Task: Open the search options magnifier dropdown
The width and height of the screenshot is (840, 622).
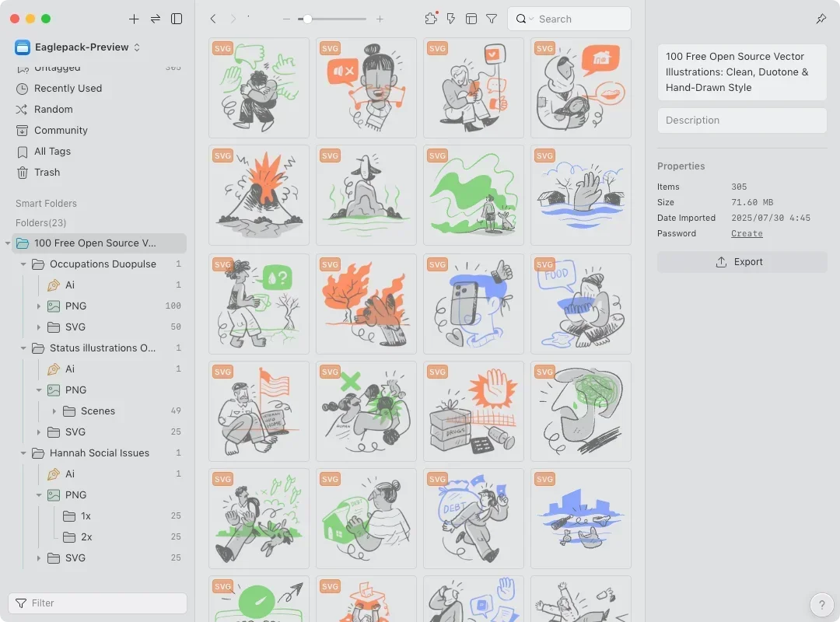Action: tap(524, 19)
